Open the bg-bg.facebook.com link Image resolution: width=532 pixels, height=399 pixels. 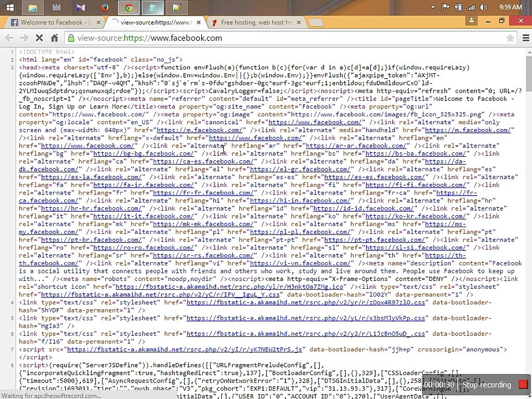143,154
